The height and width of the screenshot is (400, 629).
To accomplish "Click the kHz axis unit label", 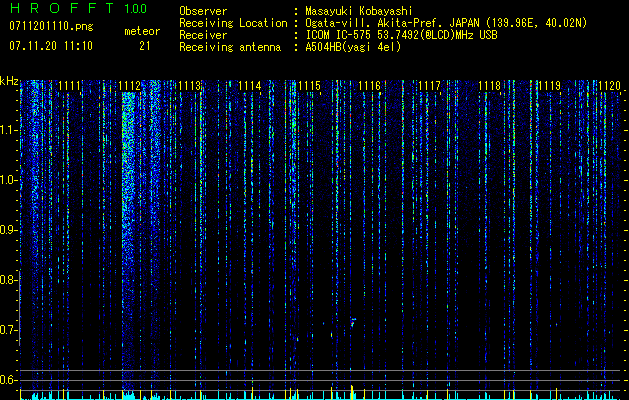I will 9,81.
